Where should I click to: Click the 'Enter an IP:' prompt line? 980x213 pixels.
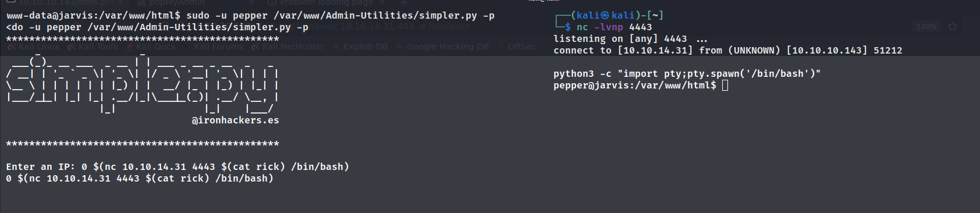(177, 166)
